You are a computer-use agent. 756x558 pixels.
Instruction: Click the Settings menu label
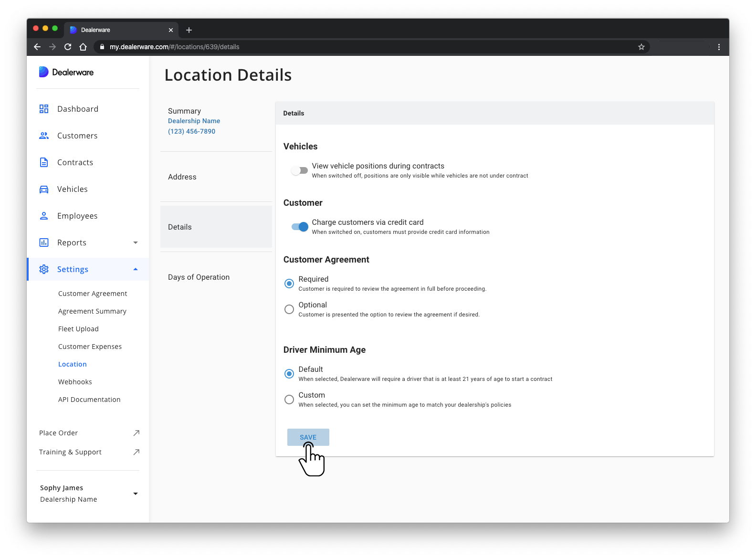(73, 269)
